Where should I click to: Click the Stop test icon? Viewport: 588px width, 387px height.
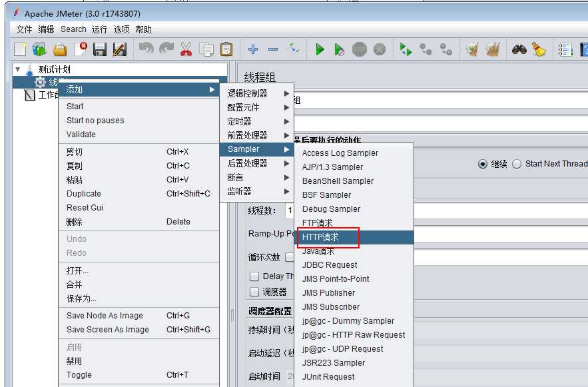click(x=359, y=49)
